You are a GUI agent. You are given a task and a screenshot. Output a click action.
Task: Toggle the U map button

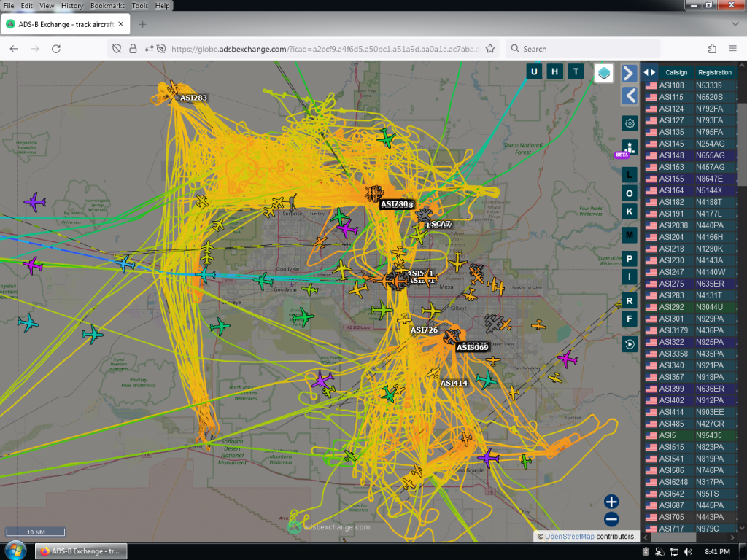click(533, 72)
